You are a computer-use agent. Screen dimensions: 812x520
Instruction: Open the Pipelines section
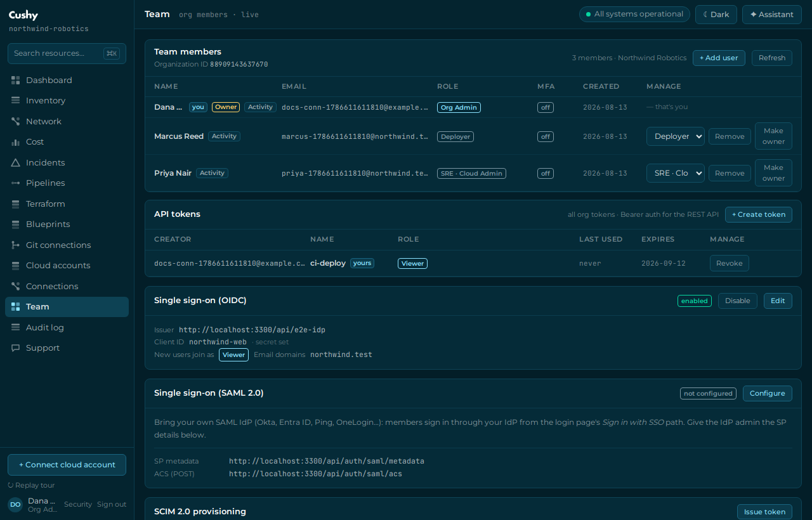tap(67, 183)
